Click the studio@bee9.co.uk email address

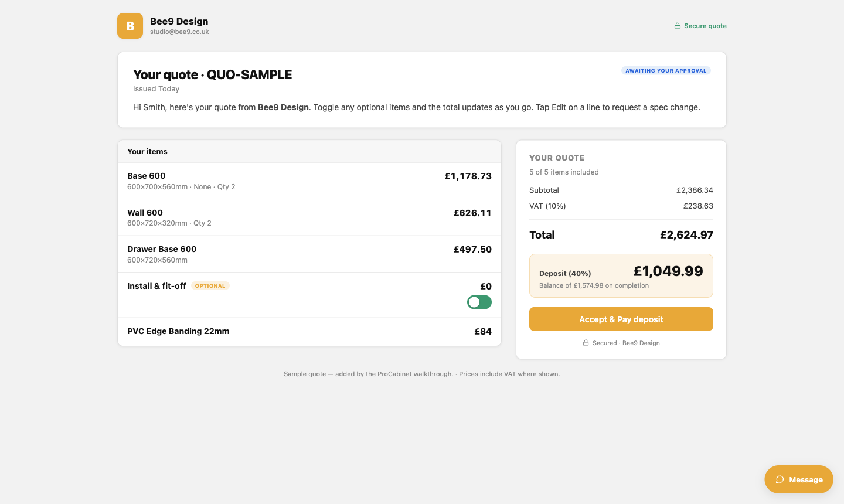point(179,32)
